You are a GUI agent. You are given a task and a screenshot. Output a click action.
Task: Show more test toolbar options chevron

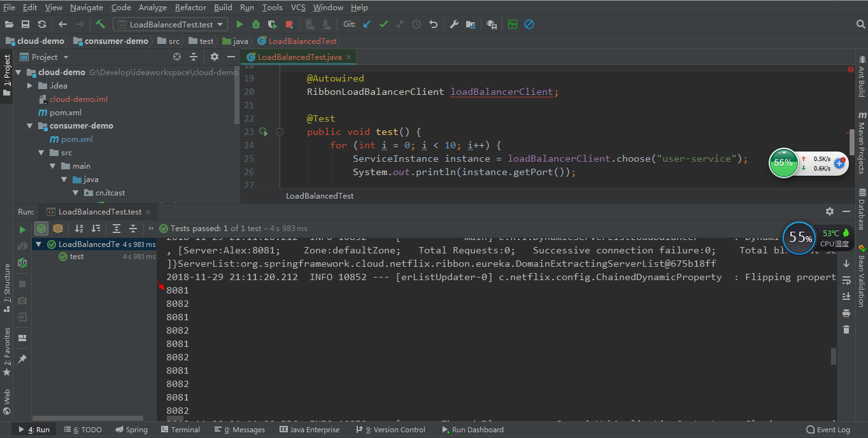151,229
